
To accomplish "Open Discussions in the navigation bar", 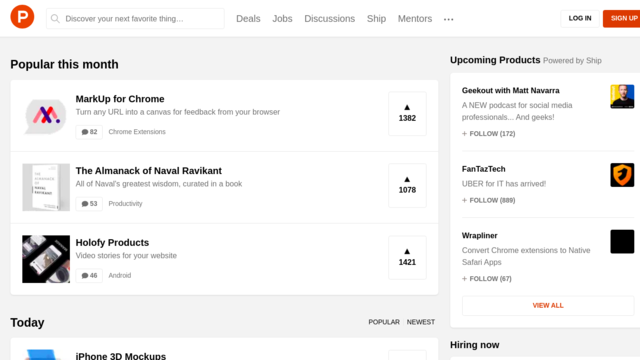I will [329, 19].
